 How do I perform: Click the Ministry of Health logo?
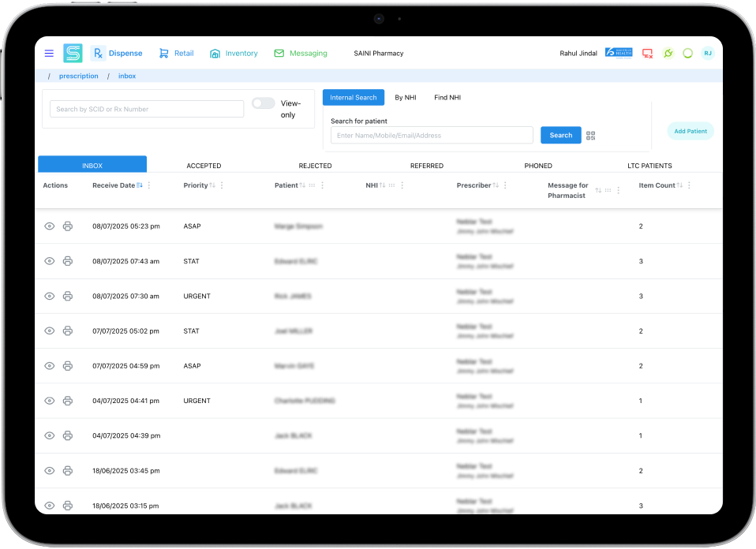(x=619, y=53)
